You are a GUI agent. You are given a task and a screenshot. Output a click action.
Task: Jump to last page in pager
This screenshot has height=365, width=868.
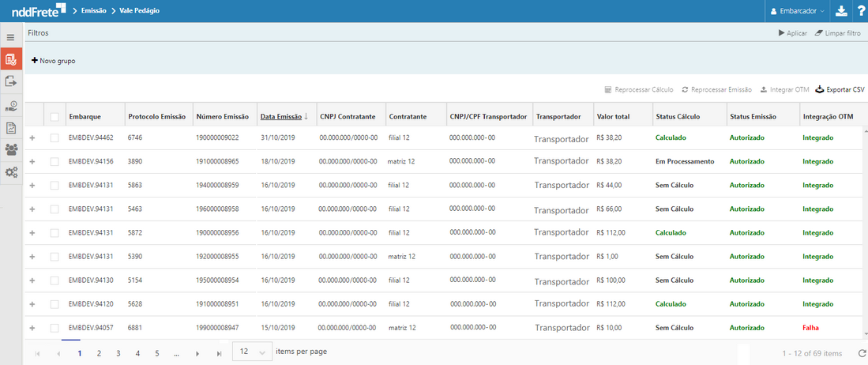(219, 353)
